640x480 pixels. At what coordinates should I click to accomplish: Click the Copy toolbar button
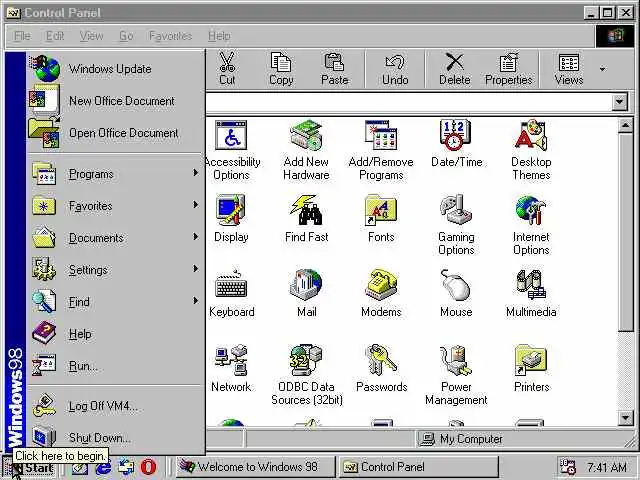click(x=281, y=69)
